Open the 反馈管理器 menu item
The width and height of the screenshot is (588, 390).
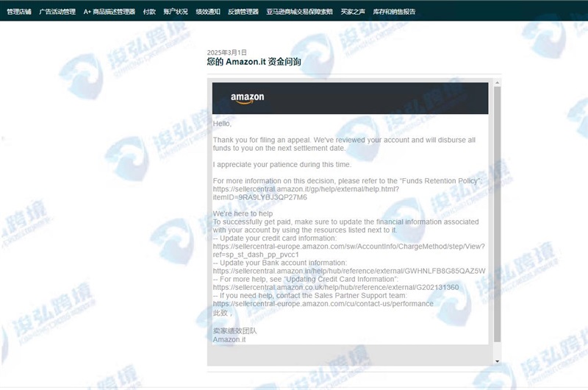tap(243, 12)
